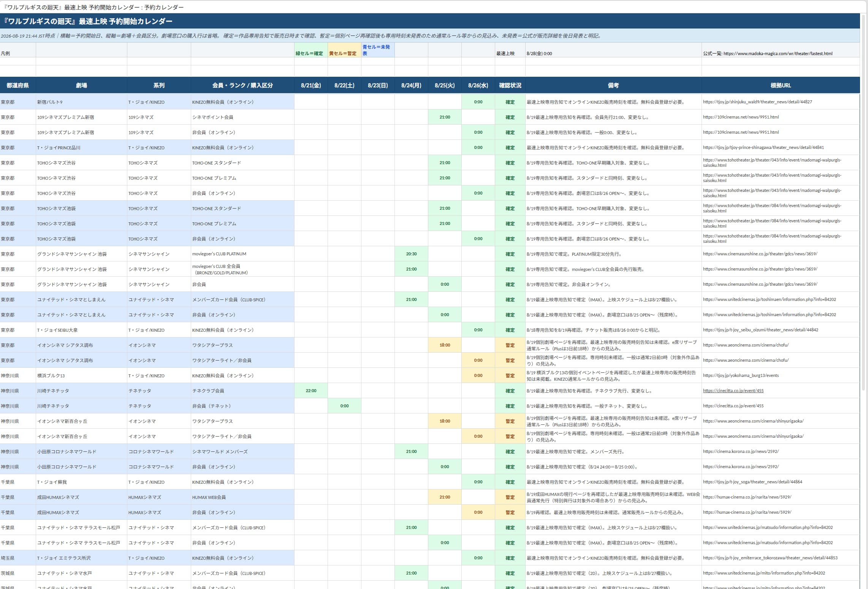Screen dimensions: 868x589
Task: Click the T・ジョイ蘇我 theater cell
Action: coord(81,482)
